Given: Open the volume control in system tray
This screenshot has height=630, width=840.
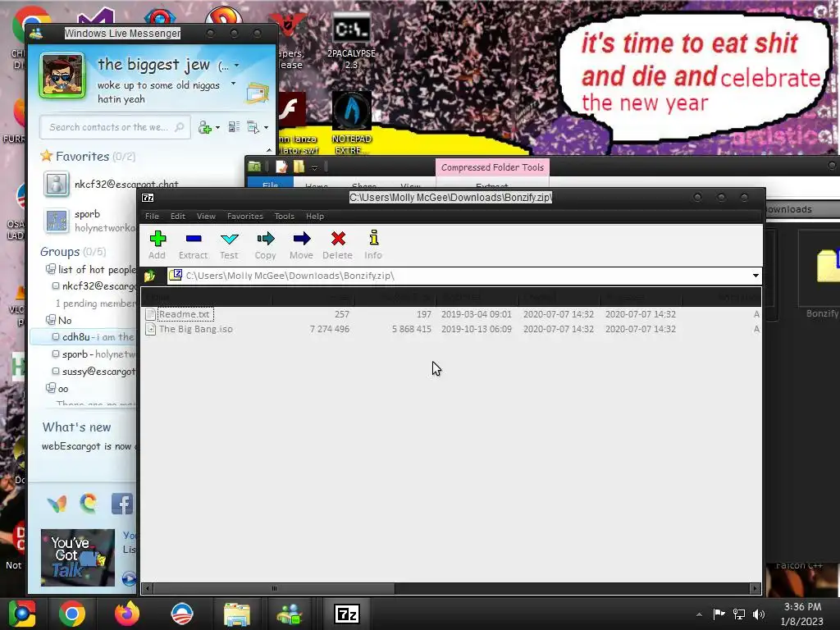Looking at the screenshot, I should point(759,614).
